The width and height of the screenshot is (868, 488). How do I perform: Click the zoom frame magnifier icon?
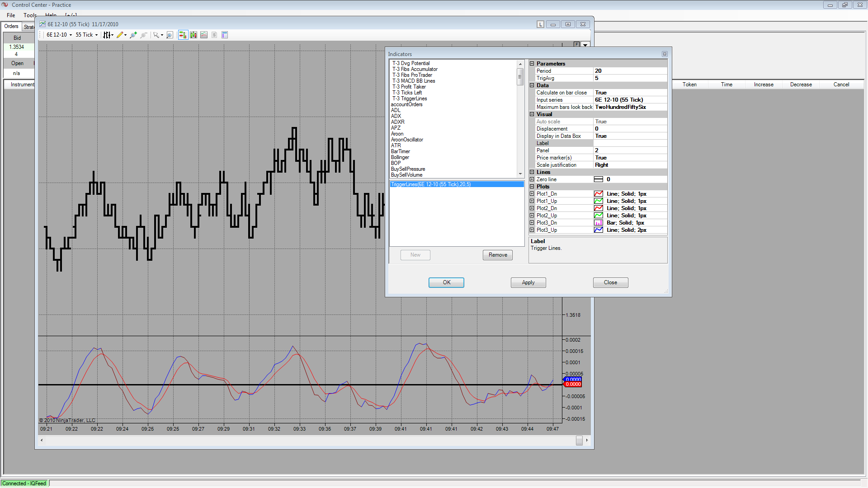coord(170,35)
